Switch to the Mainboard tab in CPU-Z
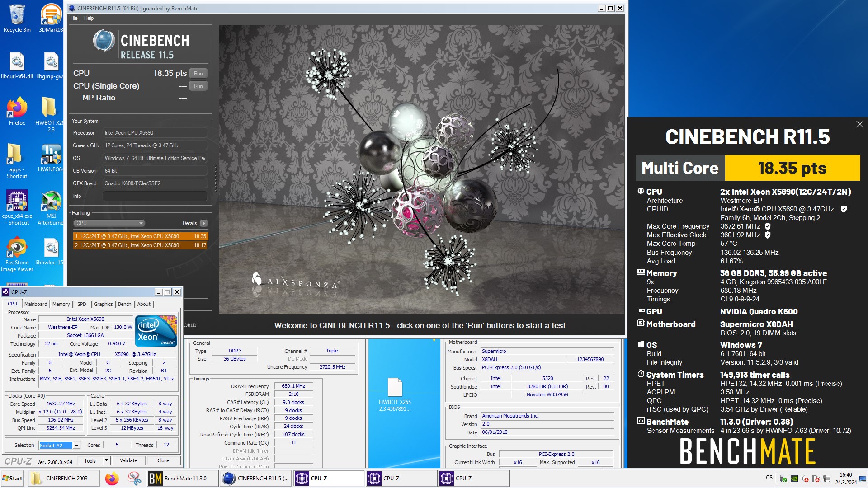868x488 pixels. pyautogui.click(x=36, y=304)
